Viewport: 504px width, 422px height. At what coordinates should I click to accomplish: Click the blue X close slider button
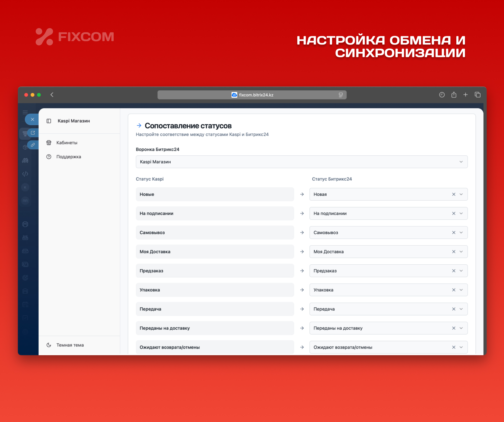pyautogui.click(x=33, y=119)
